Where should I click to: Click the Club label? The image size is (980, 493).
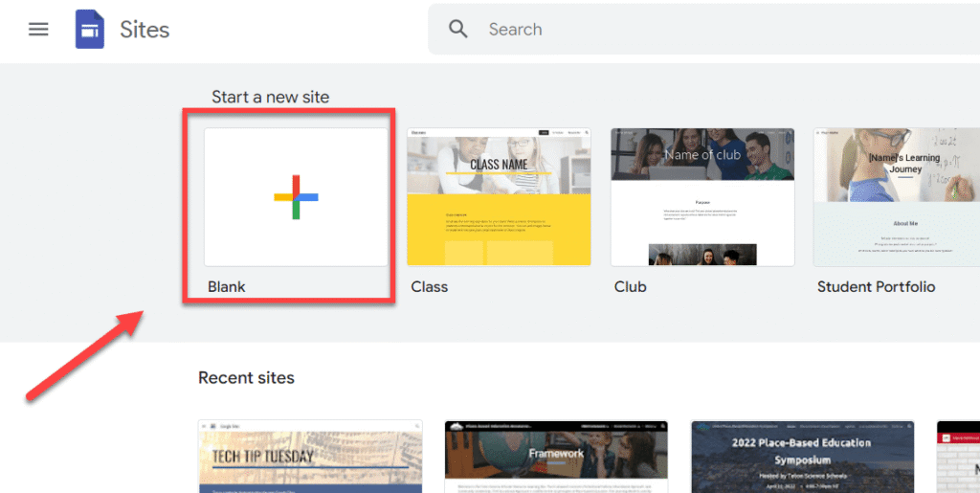pos(630,287)
